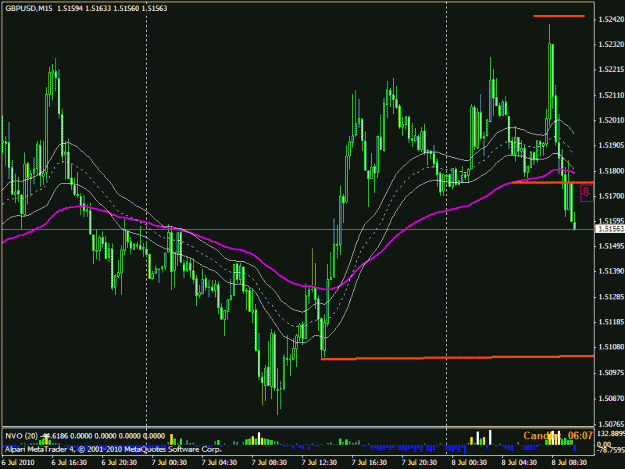Click price axis label 1.51080
The height and width of the screenshot is (469, 625).
611,347
